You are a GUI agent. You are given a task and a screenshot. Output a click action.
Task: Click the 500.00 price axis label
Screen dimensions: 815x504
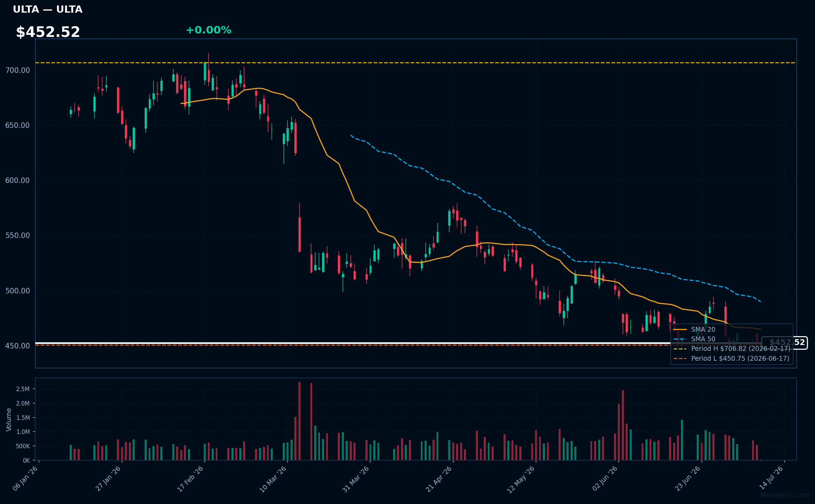(x=17, y=291)
